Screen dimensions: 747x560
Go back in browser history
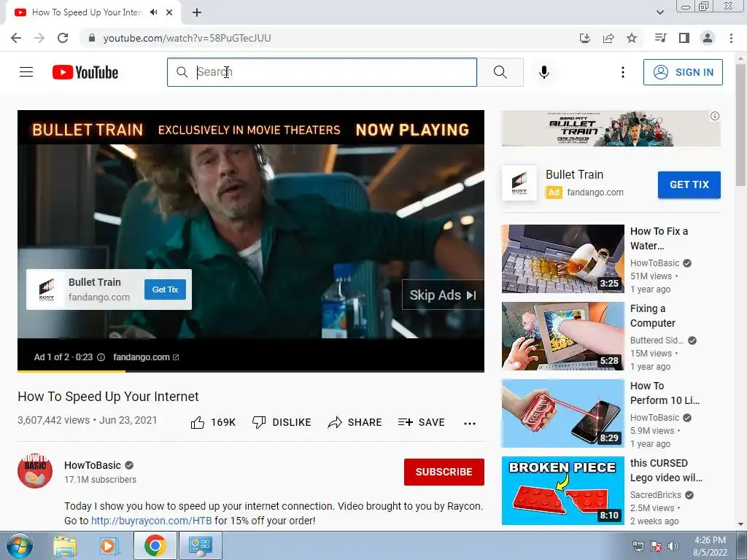point(16,38)
